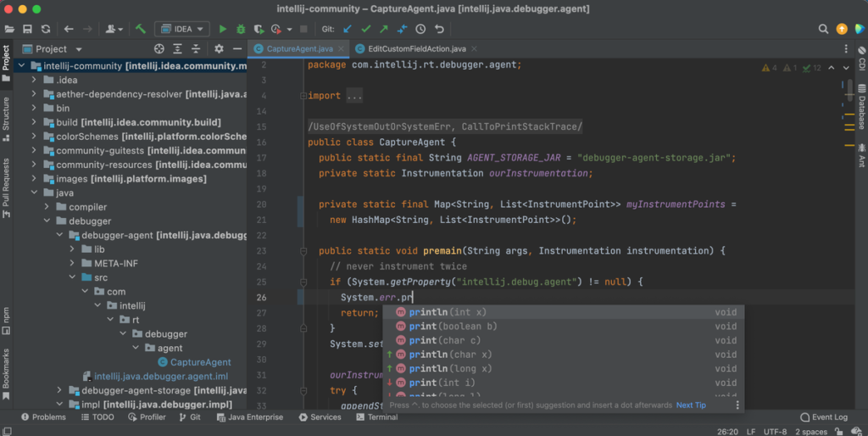Click the Save All disk icon
This screenshot has height=436, width=868.
click(27, 29)
